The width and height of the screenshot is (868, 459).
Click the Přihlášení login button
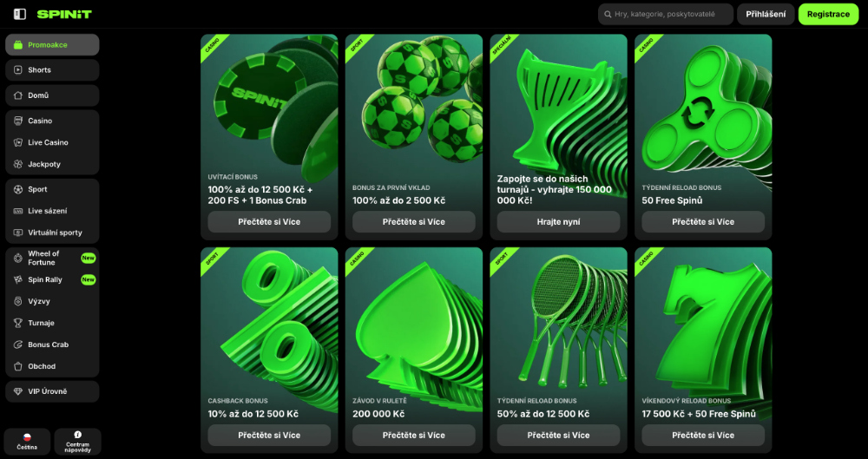(x=766, y=14)
